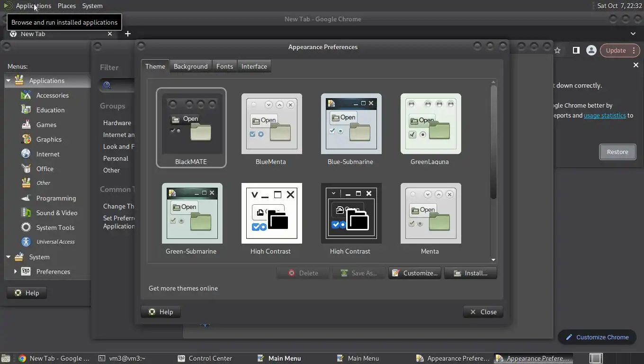Select the Green-Submarine theme
This screenshot has width=644, height=364.
click(x=191, y=218)
